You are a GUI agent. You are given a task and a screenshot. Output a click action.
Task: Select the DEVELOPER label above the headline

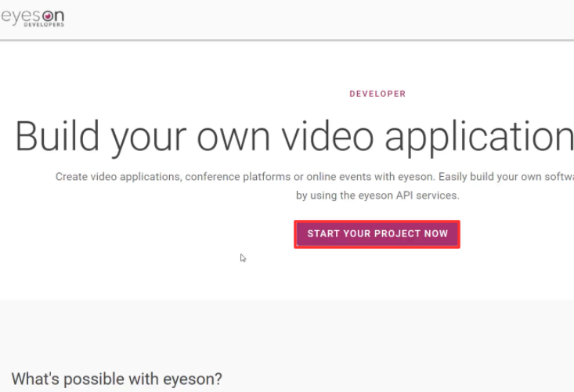click(x=377, y=94)
